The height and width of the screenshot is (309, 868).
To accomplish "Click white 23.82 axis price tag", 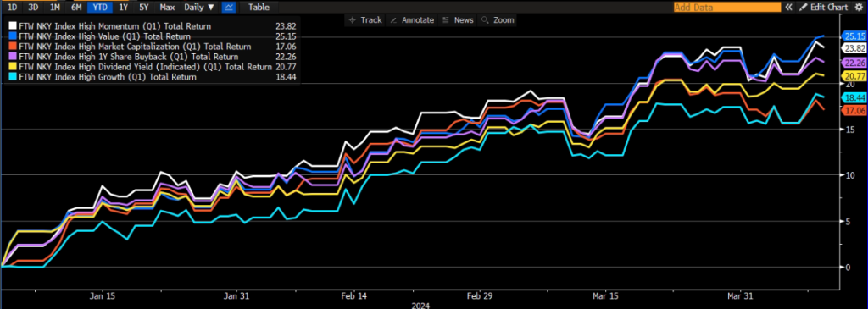I will [854, 48].
